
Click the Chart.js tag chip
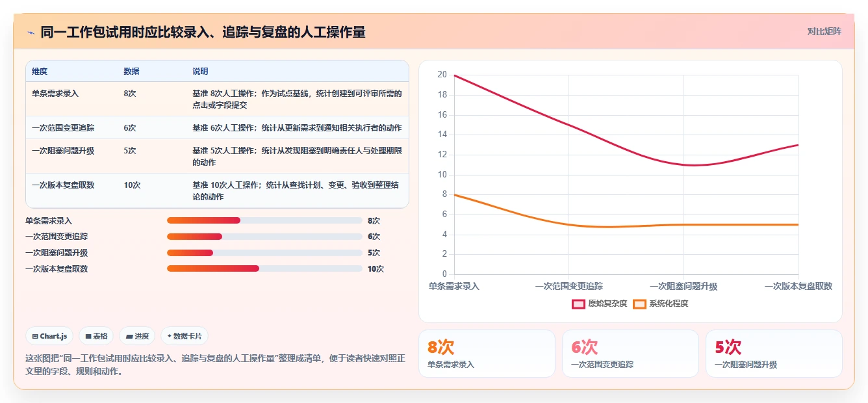point(49,336)
